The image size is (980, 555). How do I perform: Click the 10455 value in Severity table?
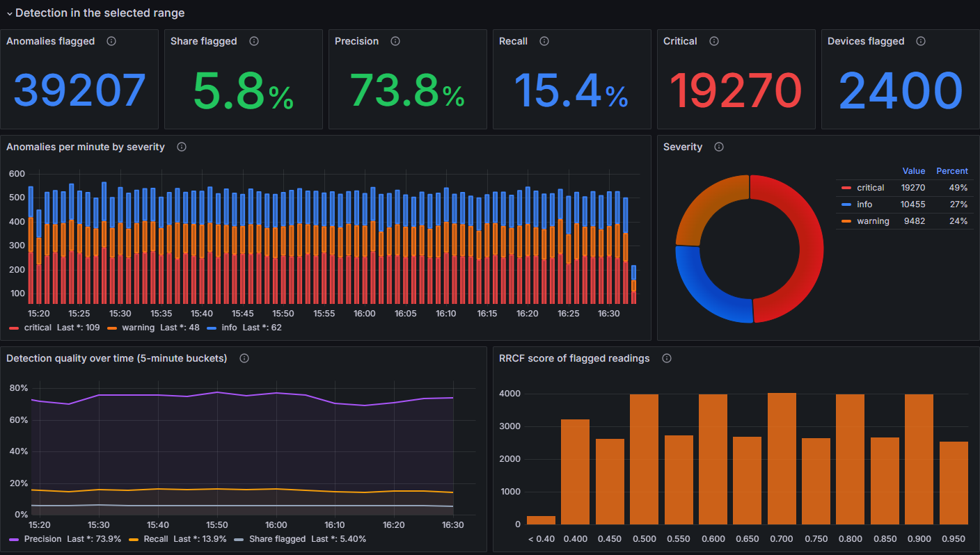click(912, 204)
